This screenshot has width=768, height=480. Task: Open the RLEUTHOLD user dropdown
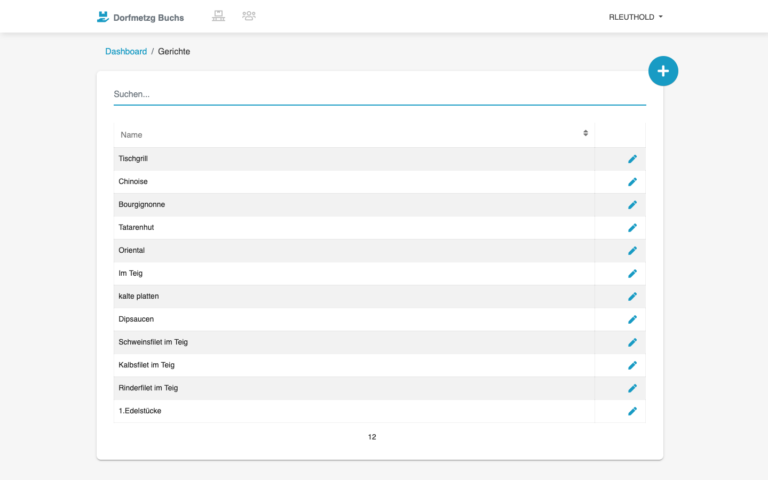pos(635,17)
